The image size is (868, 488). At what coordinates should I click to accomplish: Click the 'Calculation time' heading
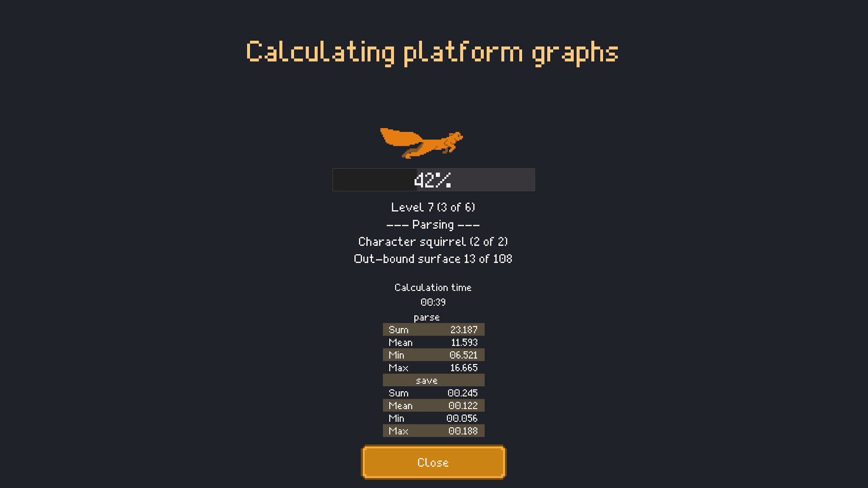433,287
